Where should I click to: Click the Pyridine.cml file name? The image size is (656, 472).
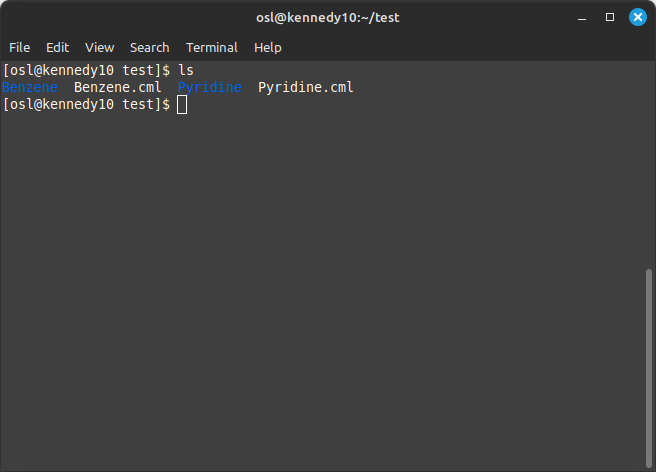pyautogui.click(x=305, y=87)
